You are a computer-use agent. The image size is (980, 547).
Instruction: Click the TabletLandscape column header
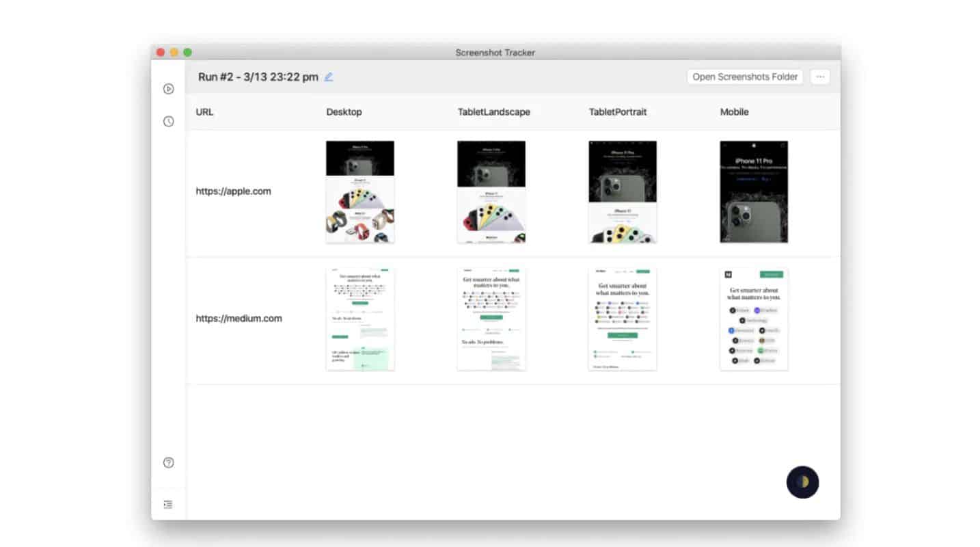point(493,111)
